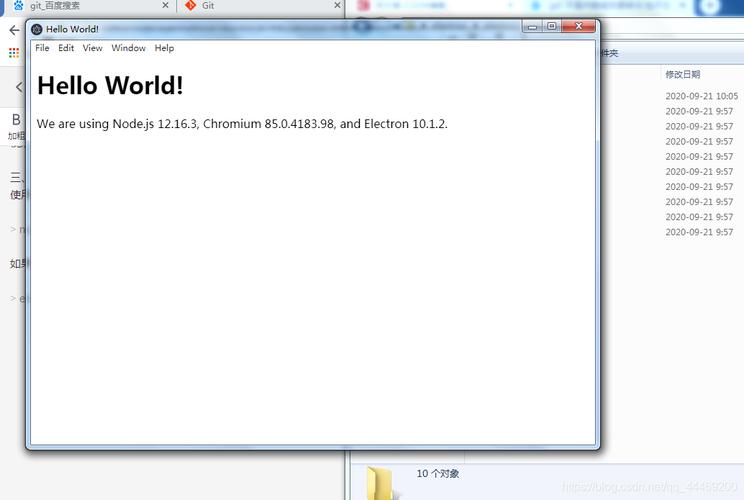The height and width of the screenshot is (500, 744).
Task: Click the left chevron in the browser page
Action: tap(19, 87)
